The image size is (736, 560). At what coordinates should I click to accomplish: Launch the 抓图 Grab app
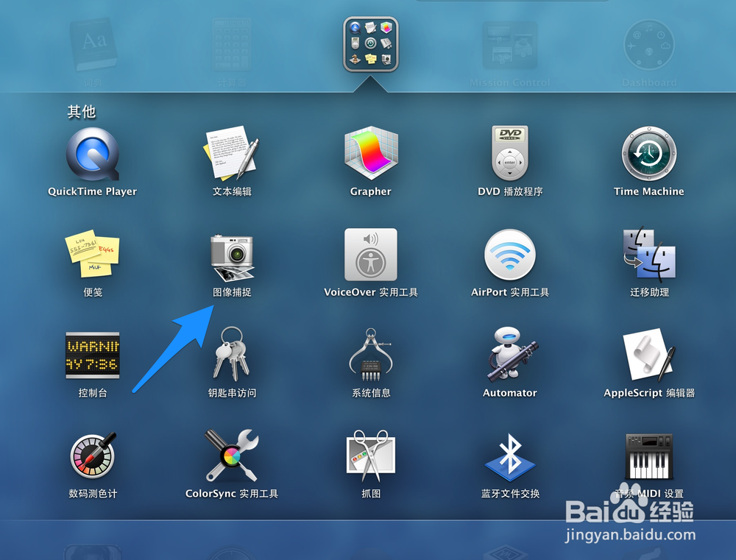tap(371, 456)
